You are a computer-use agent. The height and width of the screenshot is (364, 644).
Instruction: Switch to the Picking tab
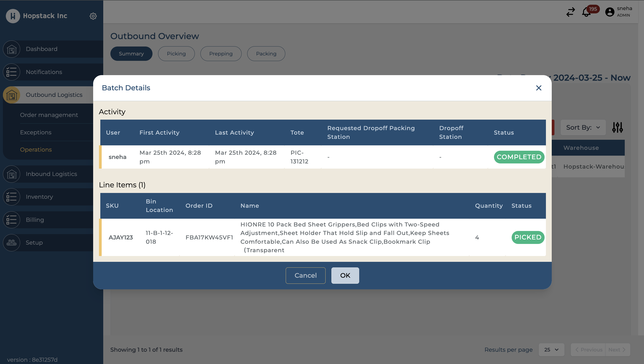176,54
